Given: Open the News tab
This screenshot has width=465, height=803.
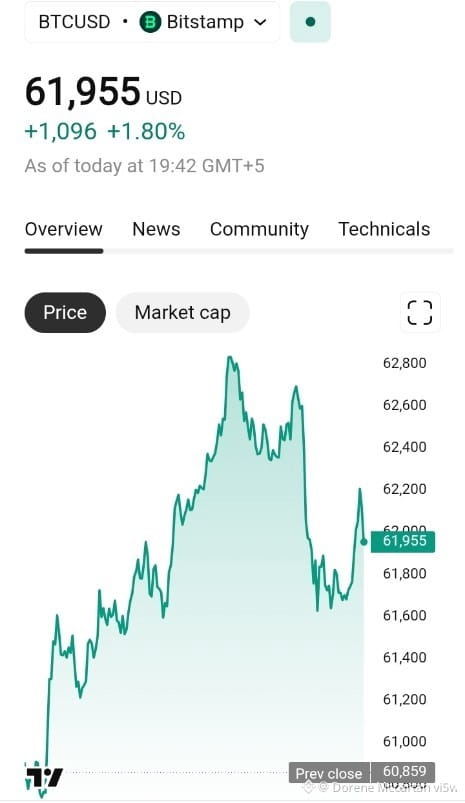Looking at the screenshot, I should pyautogui.click(x=156, y=229).
